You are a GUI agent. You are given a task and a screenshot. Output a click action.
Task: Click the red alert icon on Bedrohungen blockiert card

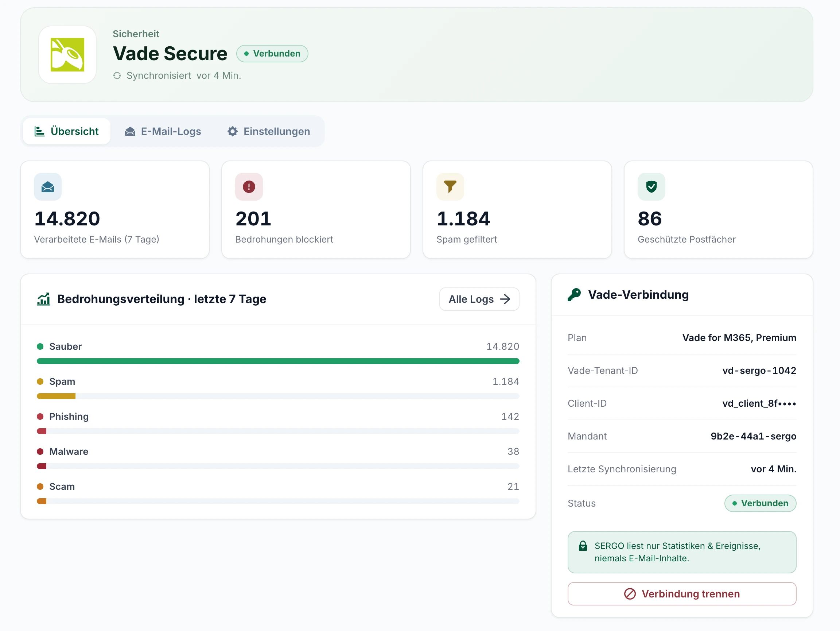coord(249,186)
